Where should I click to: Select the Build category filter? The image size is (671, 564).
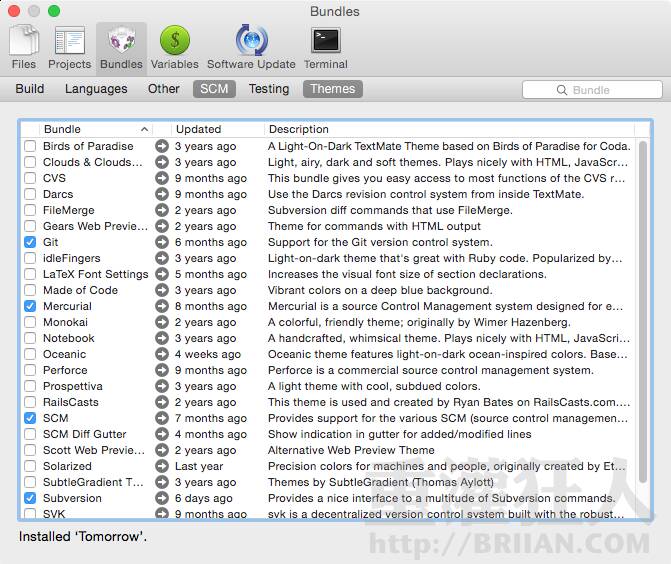[x=30, y=89]
